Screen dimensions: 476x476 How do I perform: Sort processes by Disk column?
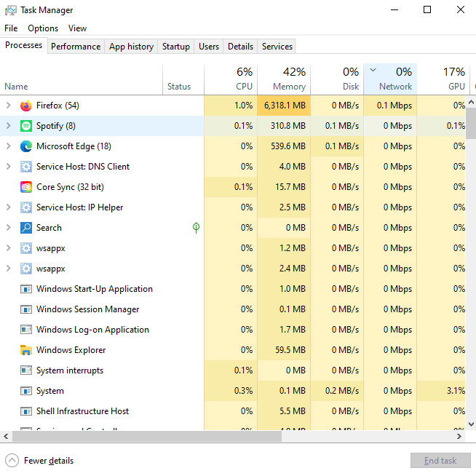pyautogui.click(x=337, y=79)
